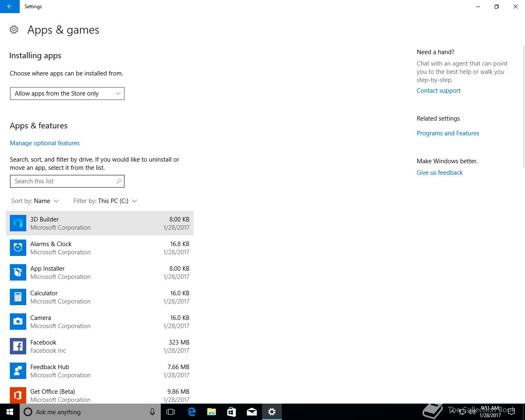Screen dimensions: 525x420
Task: Select the Camera list row
Action: coord(100,322)
